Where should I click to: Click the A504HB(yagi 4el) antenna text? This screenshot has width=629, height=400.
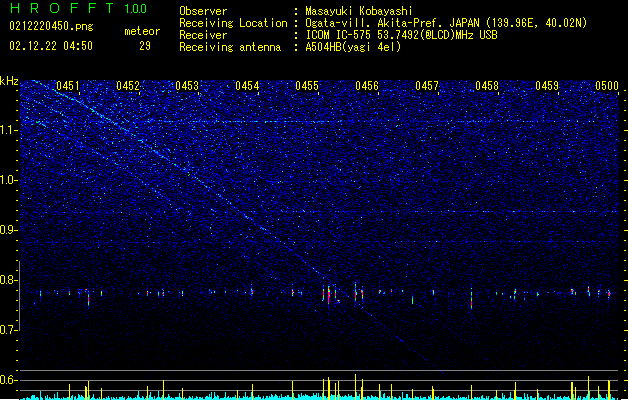pos(353,47)
